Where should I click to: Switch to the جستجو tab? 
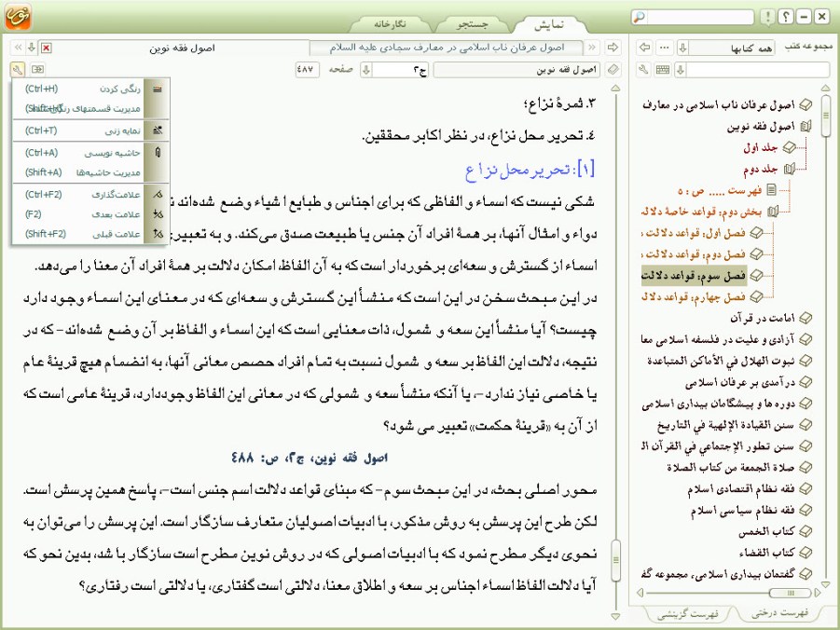(472, 24)
